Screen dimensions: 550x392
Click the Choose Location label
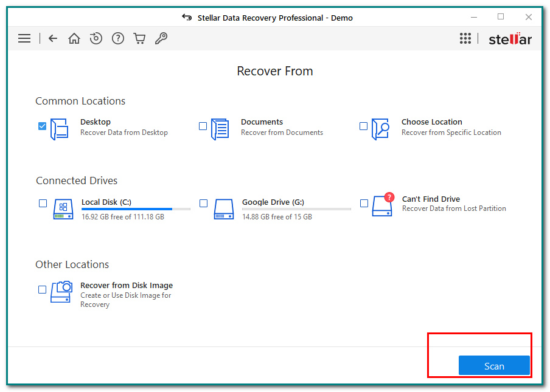(432, 122)
